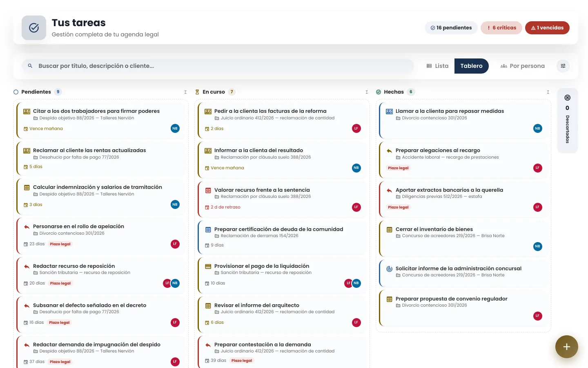The height and width of the screenshot is (368, 588).
Task: Click the 1 vencidas badge
Action: pos(547,28)
